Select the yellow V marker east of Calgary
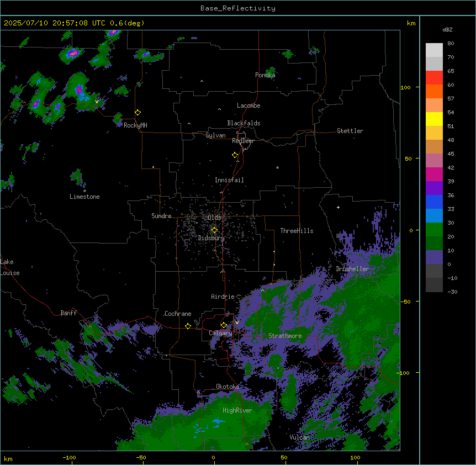Viewport: 476px width, 465px height. click(237, 323)
